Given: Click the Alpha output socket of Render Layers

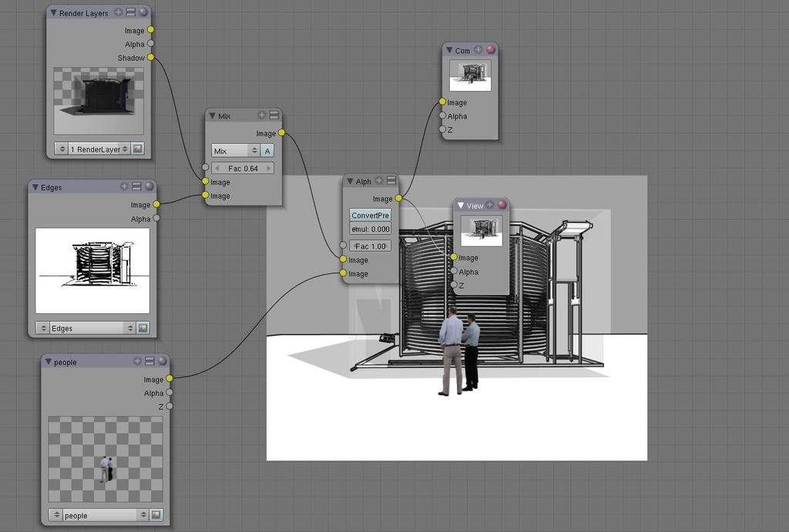Looking at the screenshot, I should [150, 43].
